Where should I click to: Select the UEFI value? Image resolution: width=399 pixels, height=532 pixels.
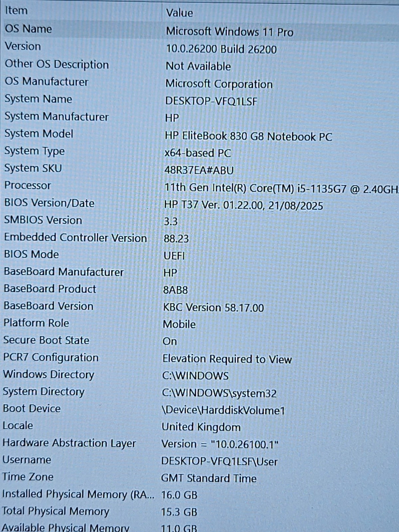[174, 256]
